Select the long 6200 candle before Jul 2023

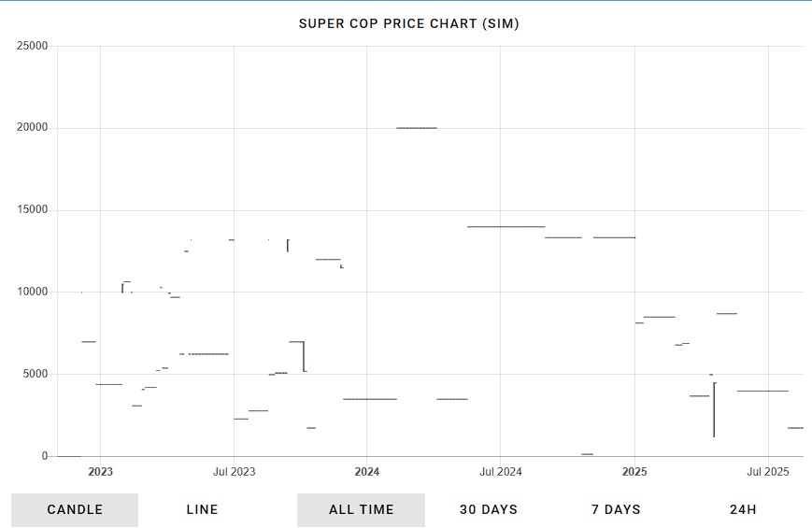208,354
